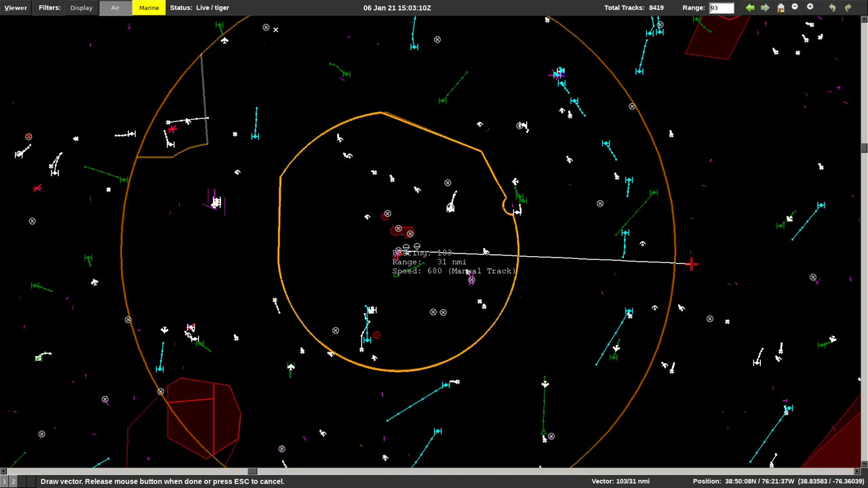The height and width of the screenshot is (488, 868).
Task: Toggle the Marine filter
Action: tap(149, 7)
